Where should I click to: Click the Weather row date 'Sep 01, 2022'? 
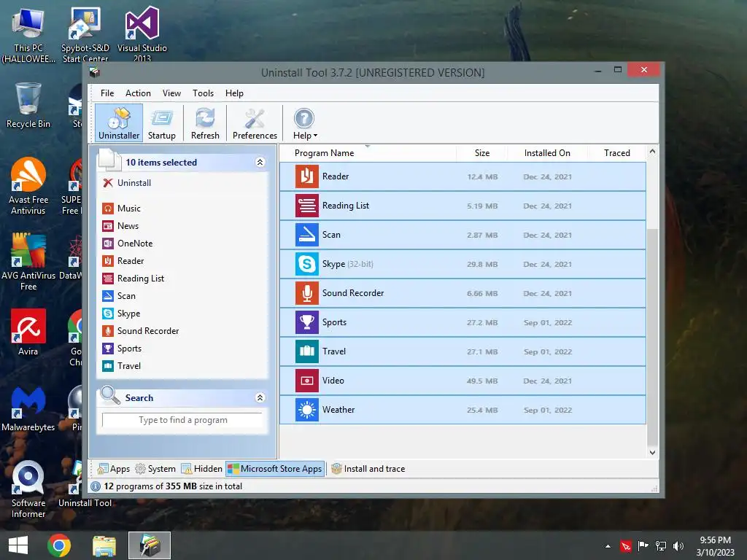(547, 410)
